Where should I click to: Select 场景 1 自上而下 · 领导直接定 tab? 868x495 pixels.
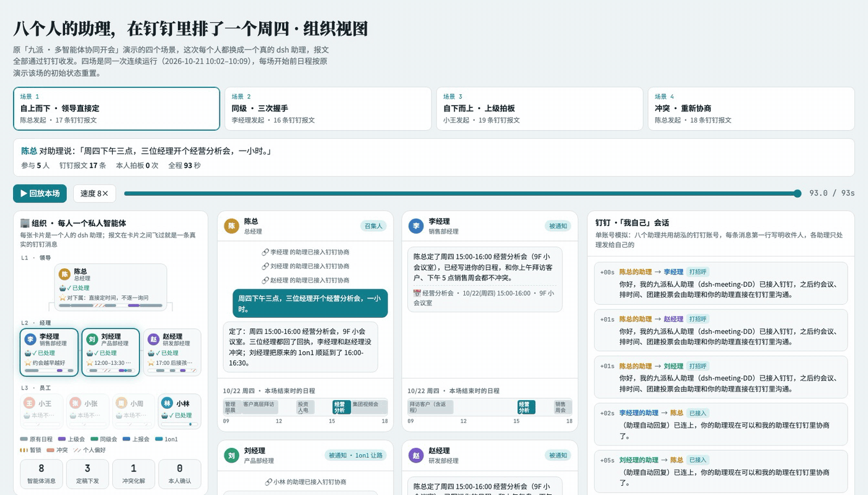(x=117, y=108)
